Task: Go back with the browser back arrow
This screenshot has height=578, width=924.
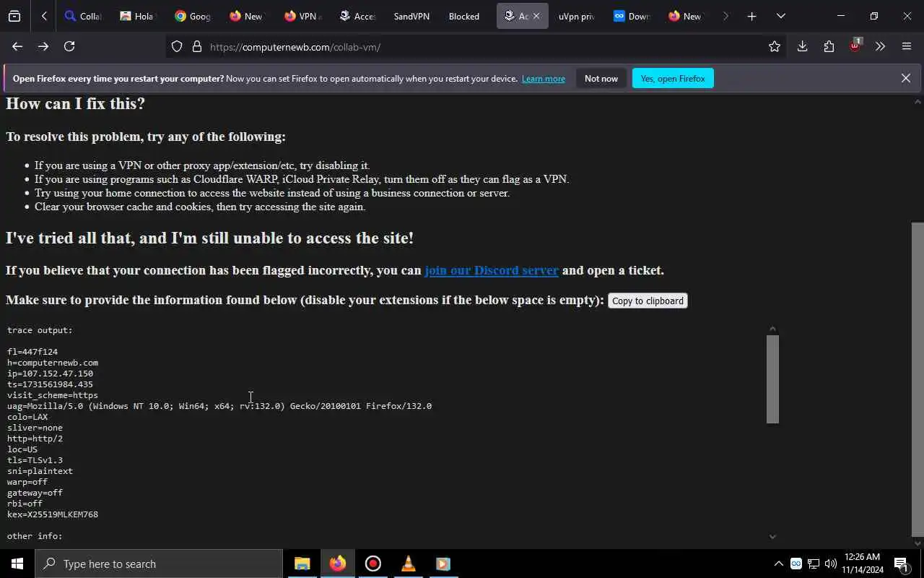Action: pos(17,46)
